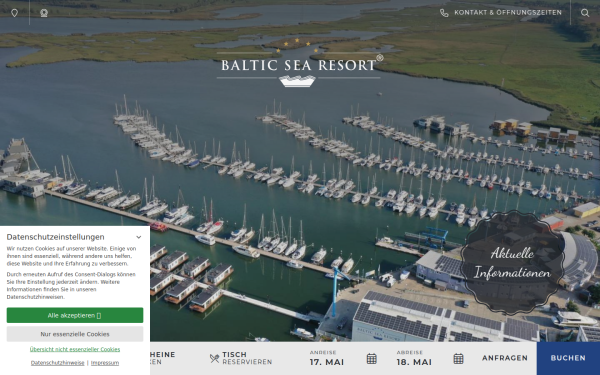Click the Anfragen button
This screenshot has height=375, width=600.
[505, 358]
